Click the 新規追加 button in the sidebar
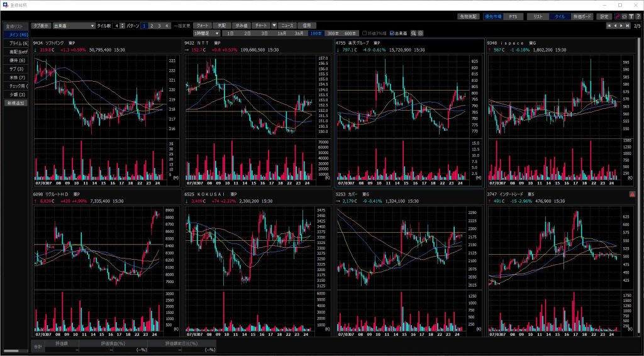Screen dimensions: 644x356 coord(16,103)
